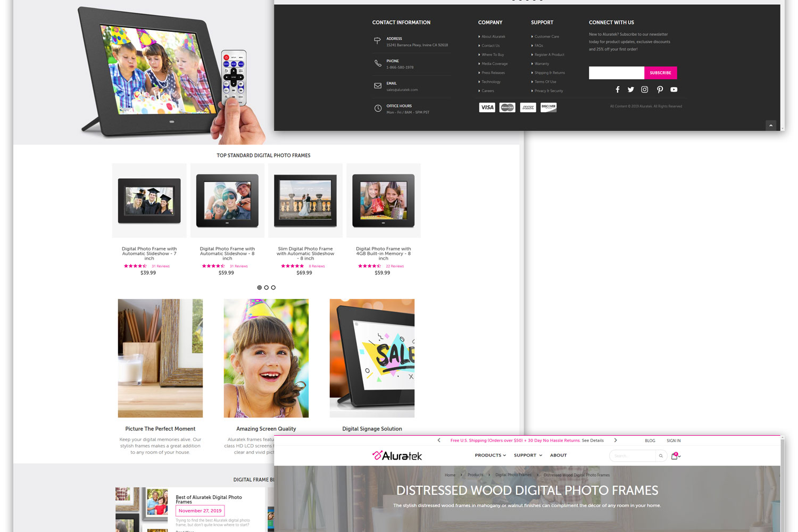The height and width of the screenshot is (532, 798).
Task: Go to Home breadcrumb
Action: (x=450, y=475)
